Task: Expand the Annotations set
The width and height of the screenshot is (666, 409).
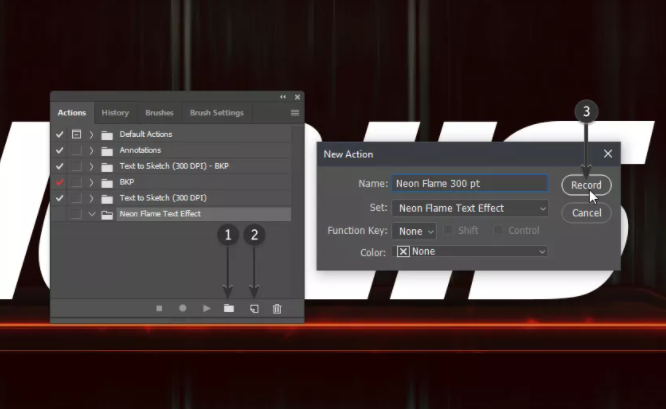Action: tap(91, 150)
